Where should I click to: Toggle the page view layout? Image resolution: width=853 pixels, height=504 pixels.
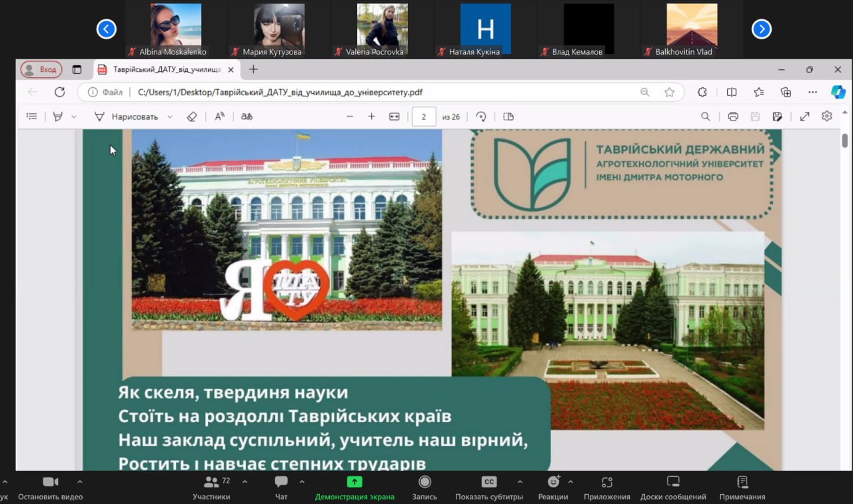pos(508,117)
